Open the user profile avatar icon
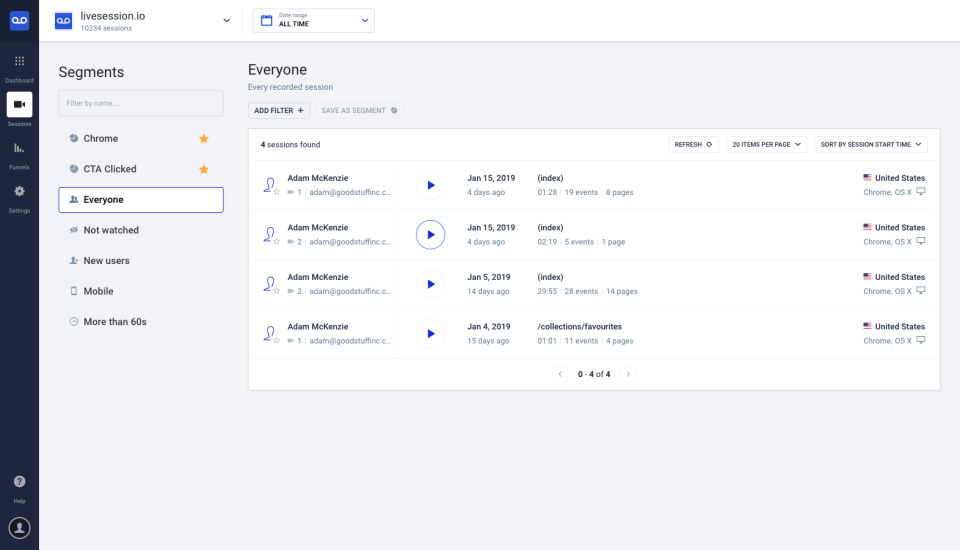 (19, 527)
